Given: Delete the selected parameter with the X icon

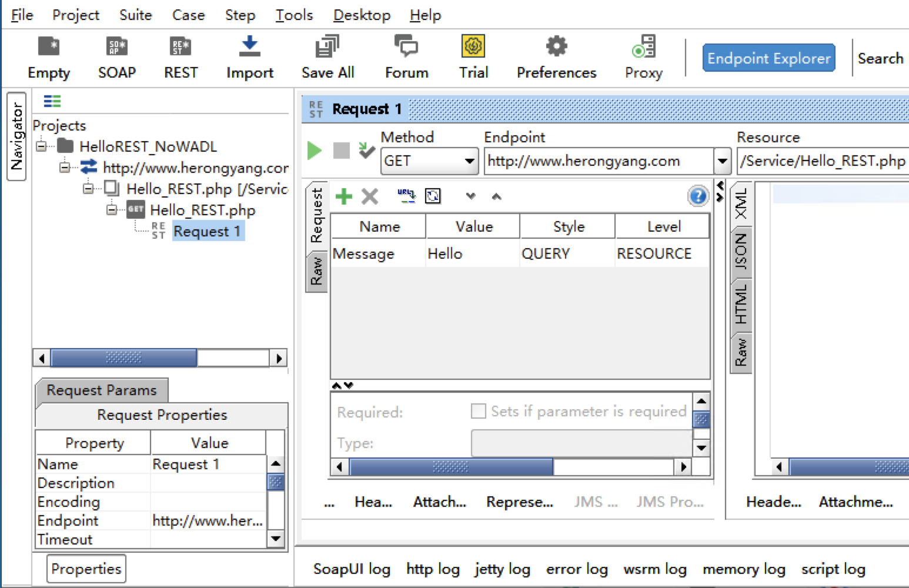Looking at the screenshot, I should click(x=370, y=196).
